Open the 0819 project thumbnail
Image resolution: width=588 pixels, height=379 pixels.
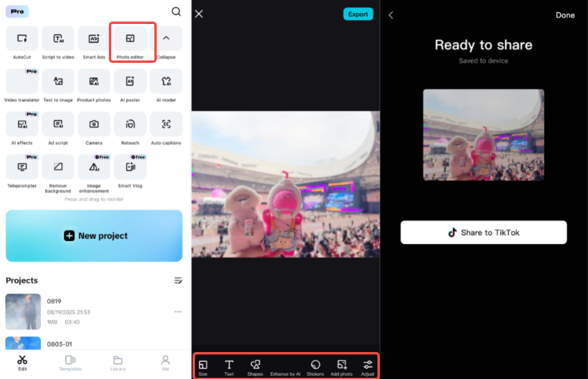[23, 311]
